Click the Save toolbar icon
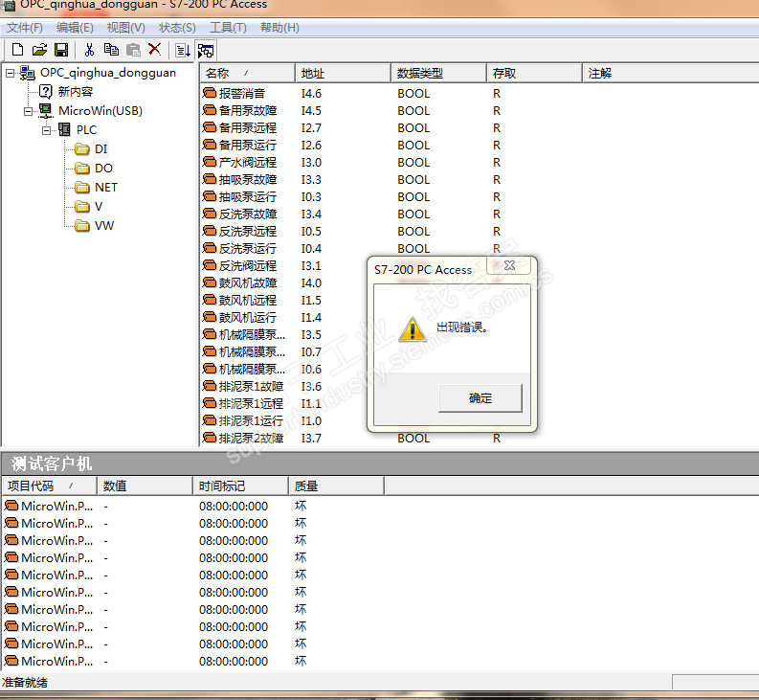Screen dimensions: 759x700 (61, 50)
